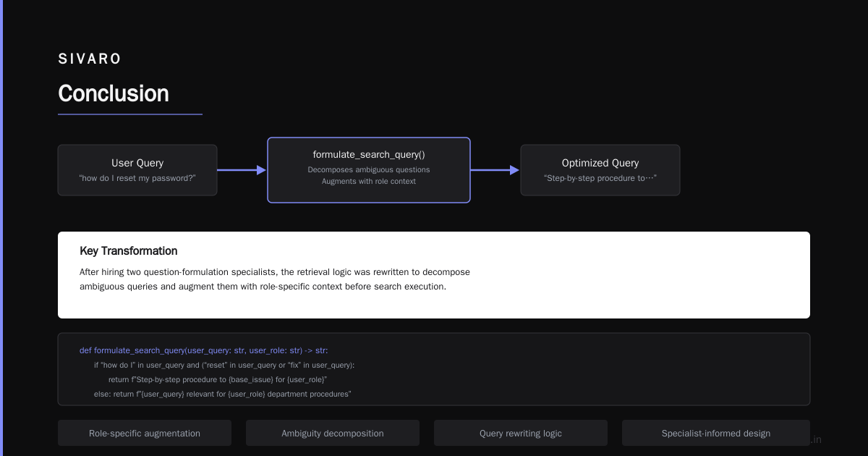Select the paragraph about question-formulation specialists

(275, 279)
